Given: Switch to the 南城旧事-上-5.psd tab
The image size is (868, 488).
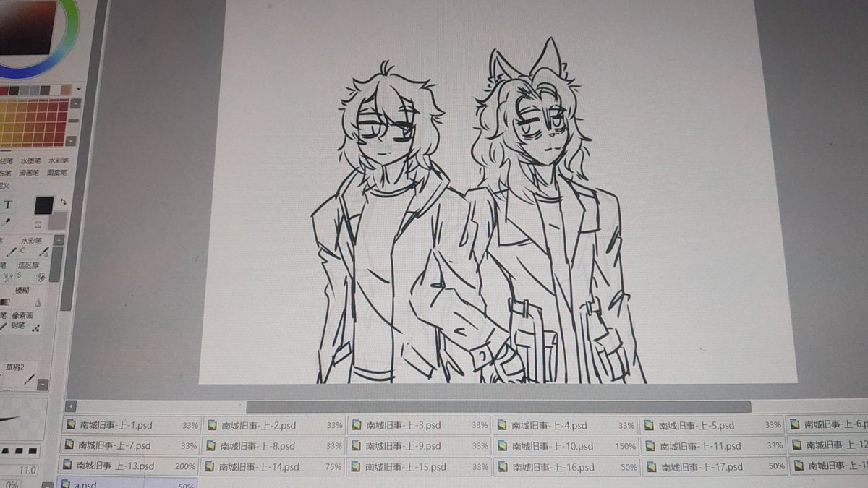Looking at the screenshot, I should point(712,425).
